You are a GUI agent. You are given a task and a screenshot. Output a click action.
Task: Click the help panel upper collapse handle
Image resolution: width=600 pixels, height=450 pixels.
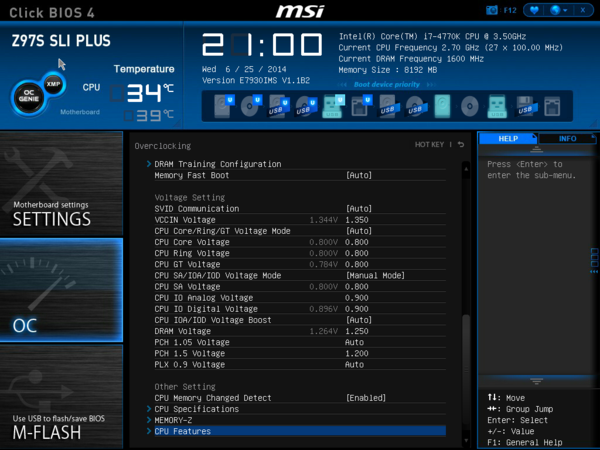point(536,150)
